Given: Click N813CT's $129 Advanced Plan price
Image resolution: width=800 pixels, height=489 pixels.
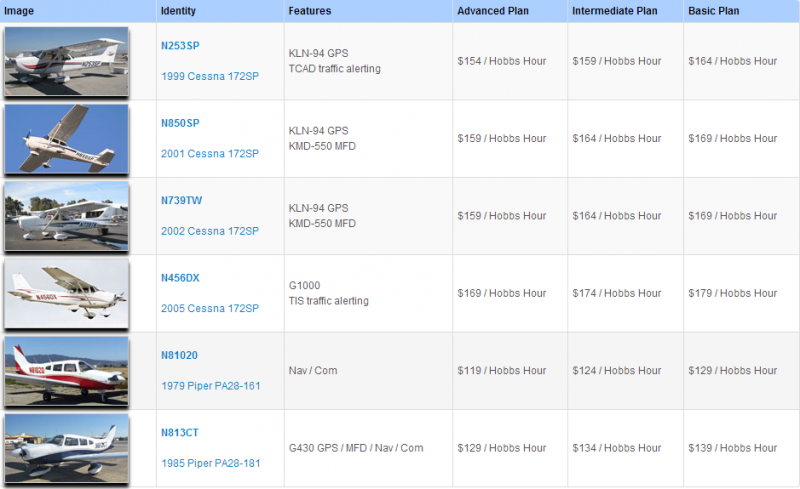Looking at the screenshot, I should [x=502, y=448].
